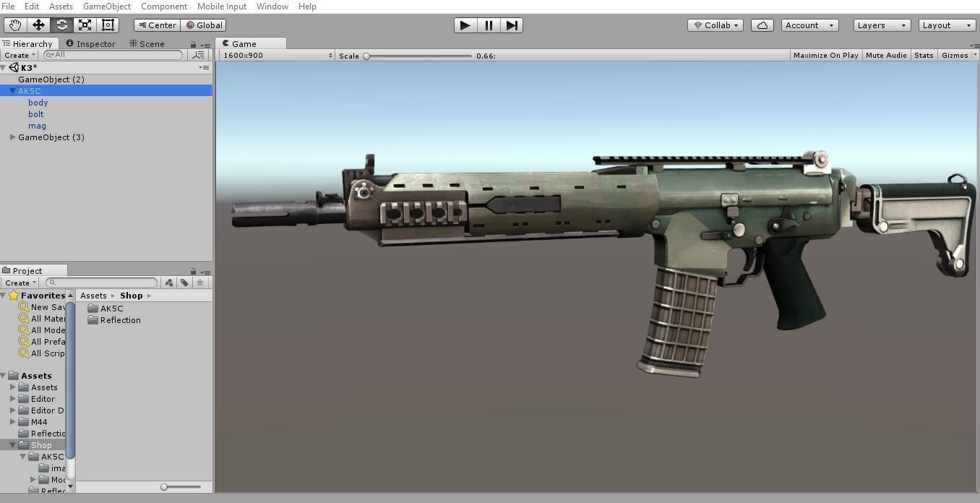Focus the Hierarchy search field
980x503 pixels.
(x=113, y=55)
